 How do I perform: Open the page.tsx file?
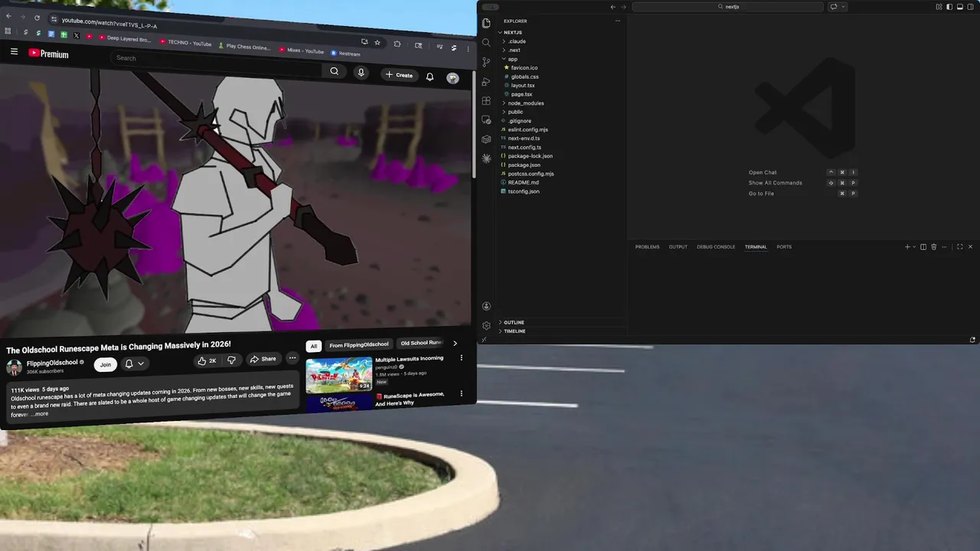click(x=521, y=94)
